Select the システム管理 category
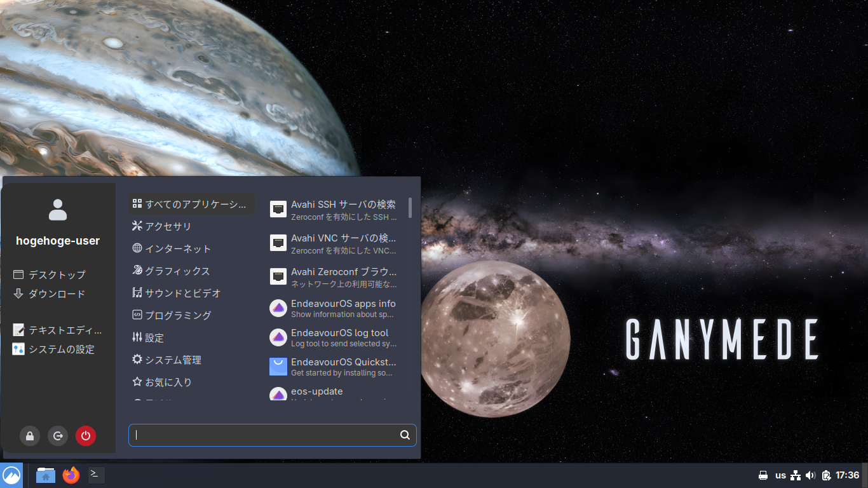The width and height of the screenshot is (868, 488). (191, 360)
